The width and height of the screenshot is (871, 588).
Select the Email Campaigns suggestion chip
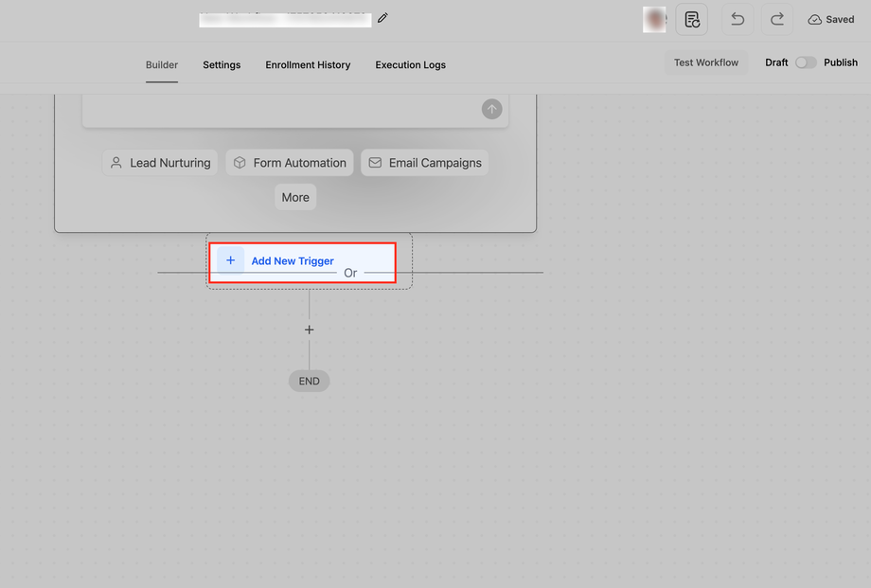(424, 163)
